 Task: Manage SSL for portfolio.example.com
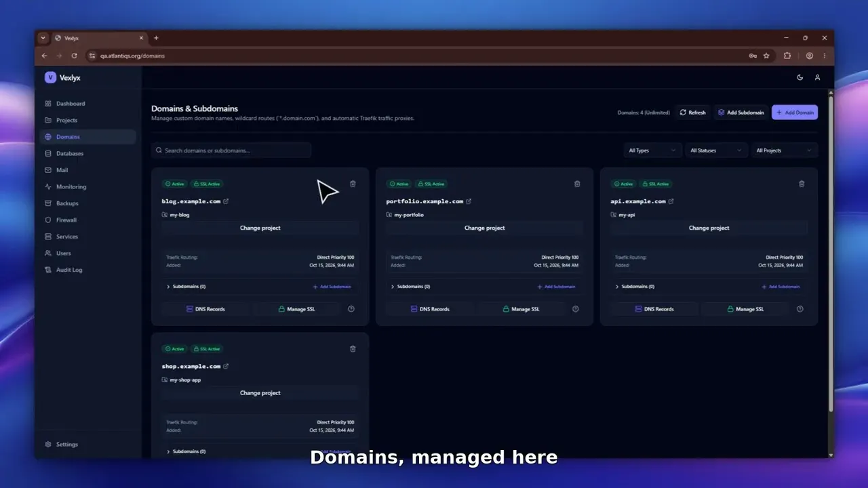pyautogui.click(x=521, y=309)
